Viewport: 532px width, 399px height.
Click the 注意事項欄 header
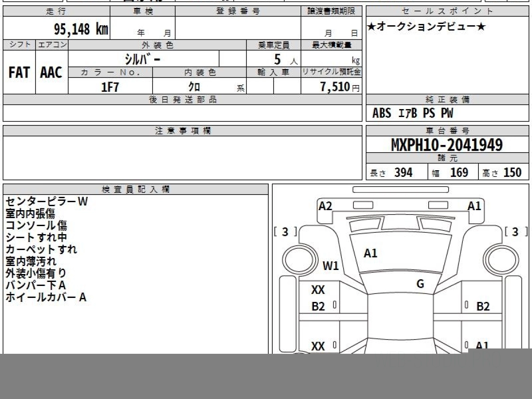click(x=183, y=131)
